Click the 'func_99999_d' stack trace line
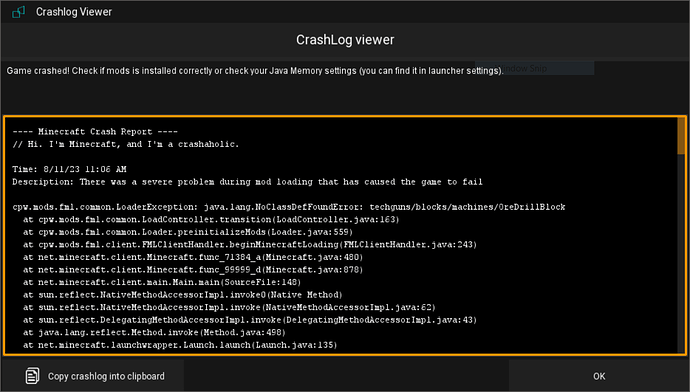Viewport: 690px width, 392px height. pyautogui.click(x=193, y=270)
